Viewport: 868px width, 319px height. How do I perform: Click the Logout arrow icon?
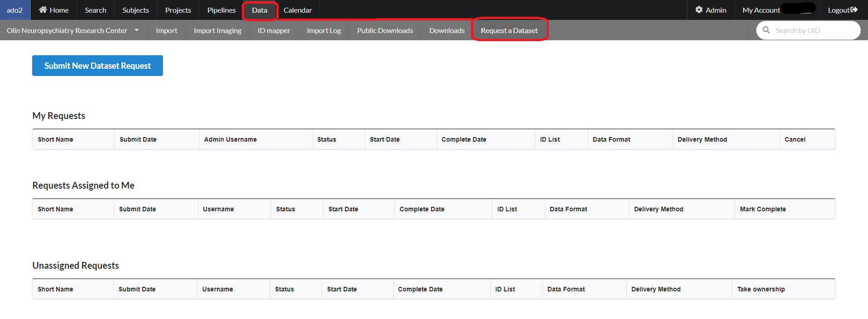point(854,10)
